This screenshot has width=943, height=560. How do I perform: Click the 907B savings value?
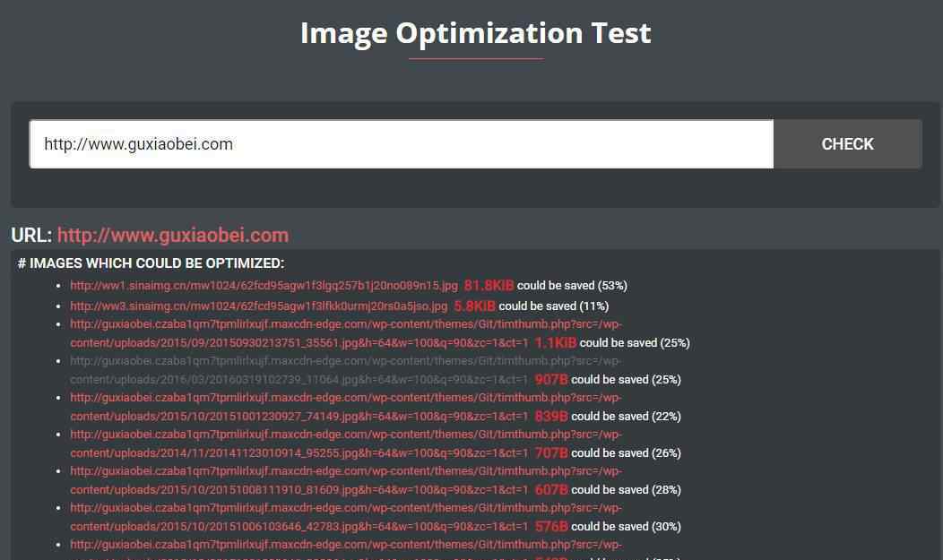(551, 380)
